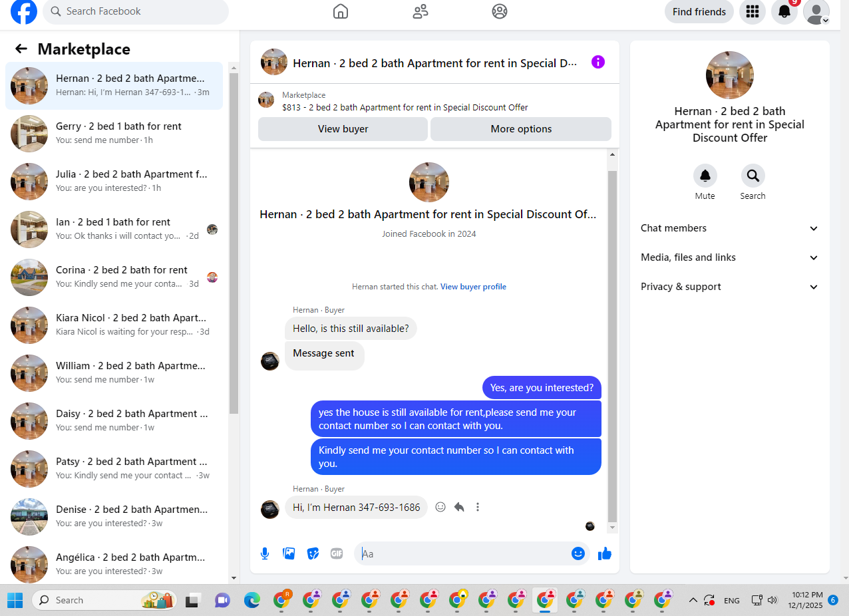This screenshot has height=616, width=849.
Task: Click the Find friends button
Action: pyautogui.click(x=699, y=11)
